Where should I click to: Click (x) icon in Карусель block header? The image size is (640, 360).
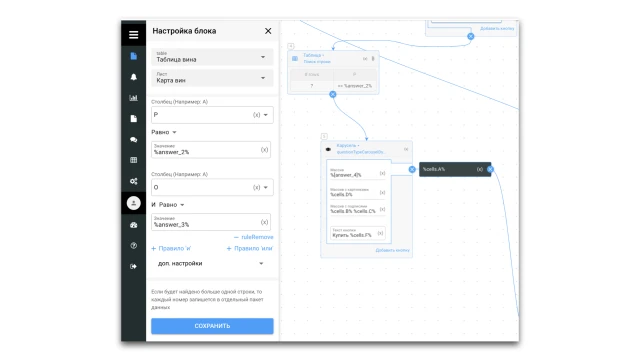406,149
